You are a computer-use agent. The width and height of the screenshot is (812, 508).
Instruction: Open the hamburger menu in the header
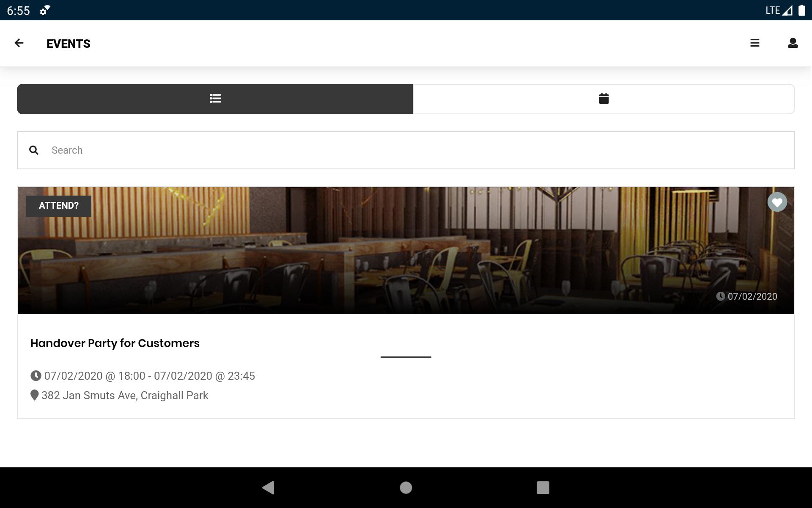click(755, 43)
